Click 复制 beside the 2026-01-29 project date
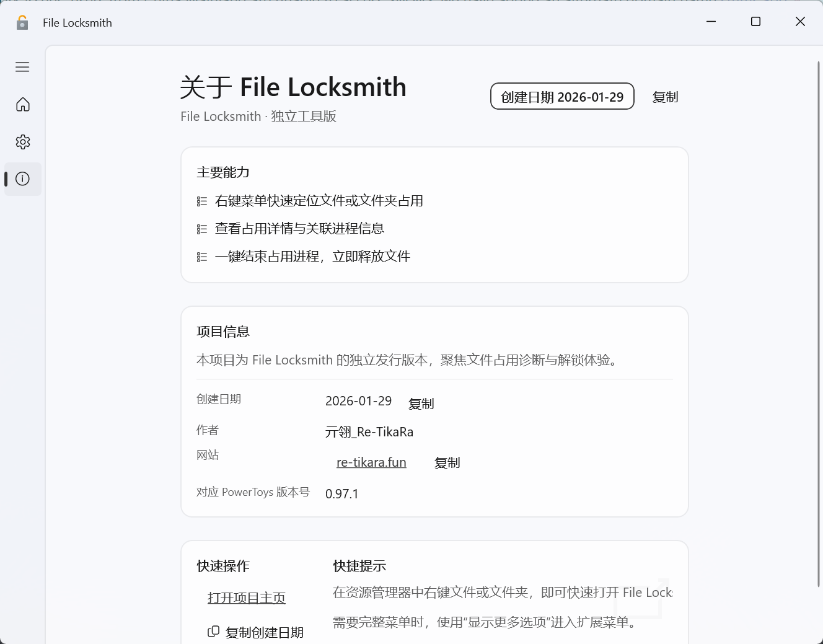The image size is (823, 644). [x=421, y=403]
